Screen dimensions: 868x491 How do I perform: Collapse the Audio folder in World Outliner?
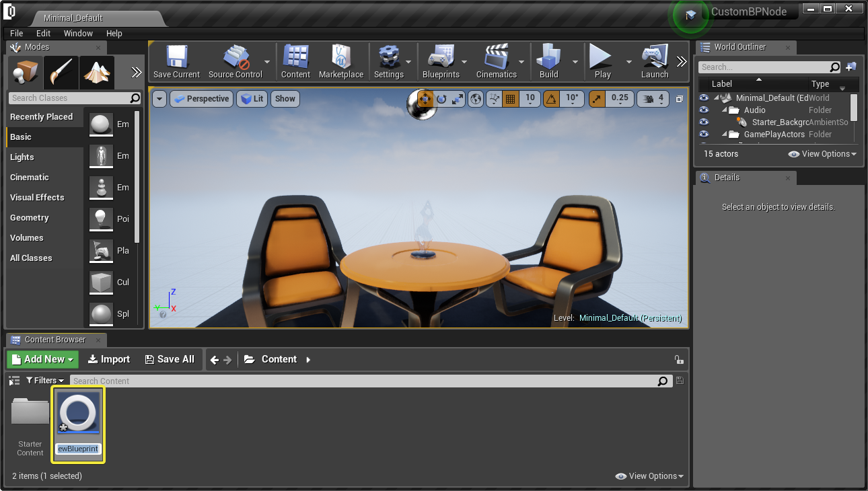(725, 110)
